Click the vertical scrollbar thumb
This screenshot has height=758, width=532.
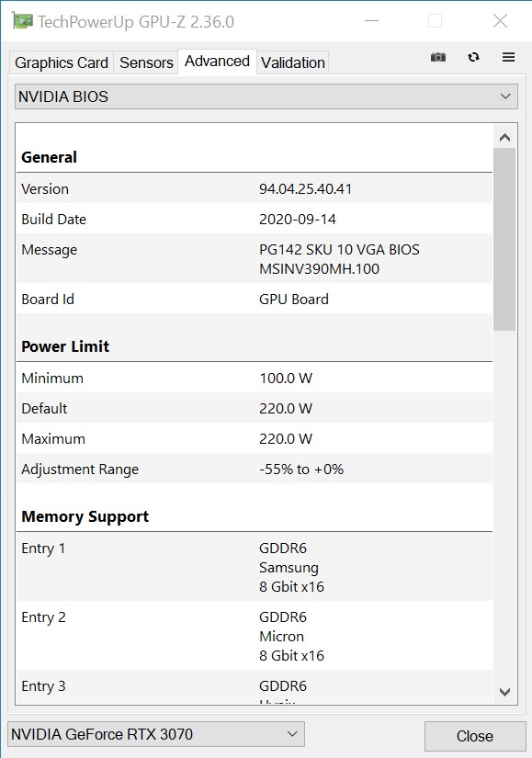[504, 240]
